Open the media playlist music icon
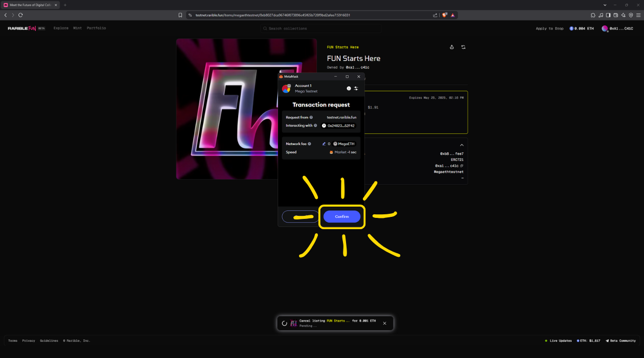Image resolution: width=644 pixels, height=358 pixels. click(601, 15)
